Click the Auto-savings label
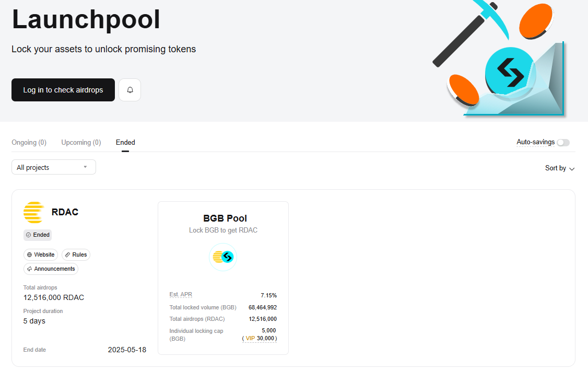This screenshot has width=588, height=370. [535, 142]
